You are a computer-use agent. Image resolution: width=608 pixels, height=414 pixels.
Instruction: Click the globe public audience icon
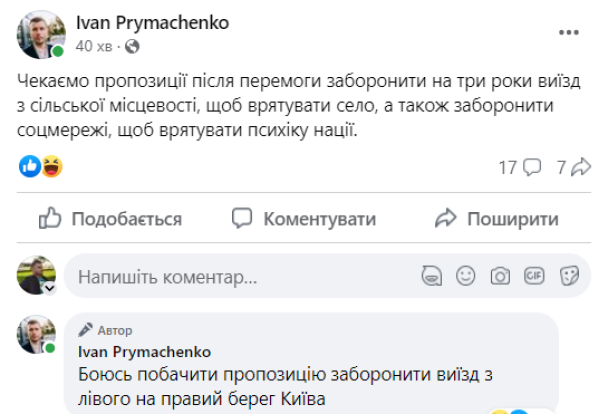[x=132, y=47]
